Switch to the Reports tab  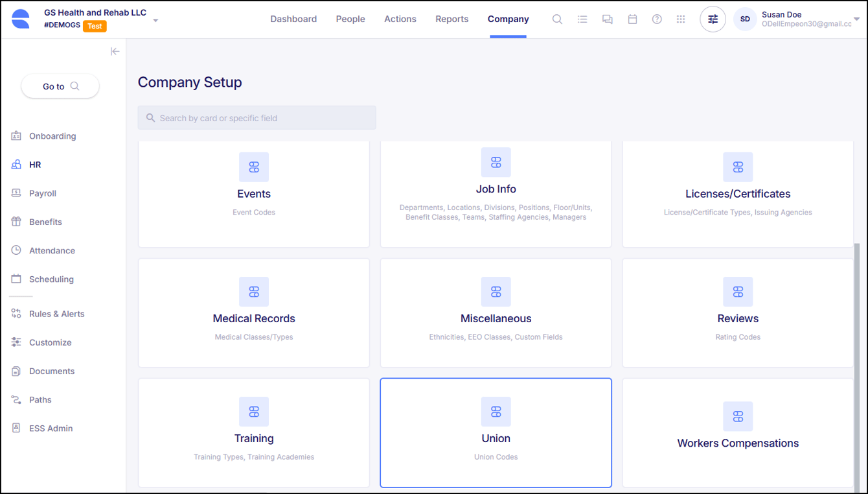451,19
